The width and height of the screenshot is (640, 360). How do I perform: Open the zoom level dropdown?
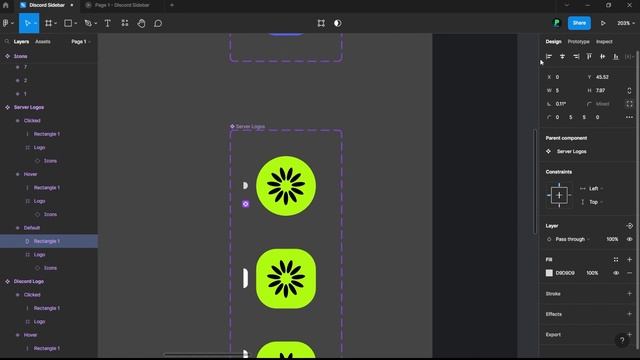[x=626, y=23]
